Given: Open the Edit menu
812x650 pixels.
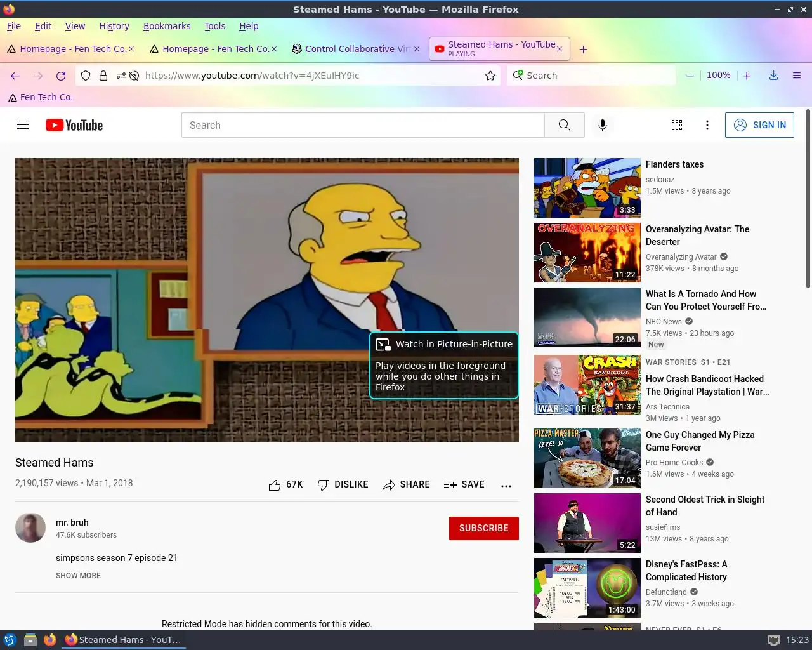Looking at the screenshot, I should [43, 26].
